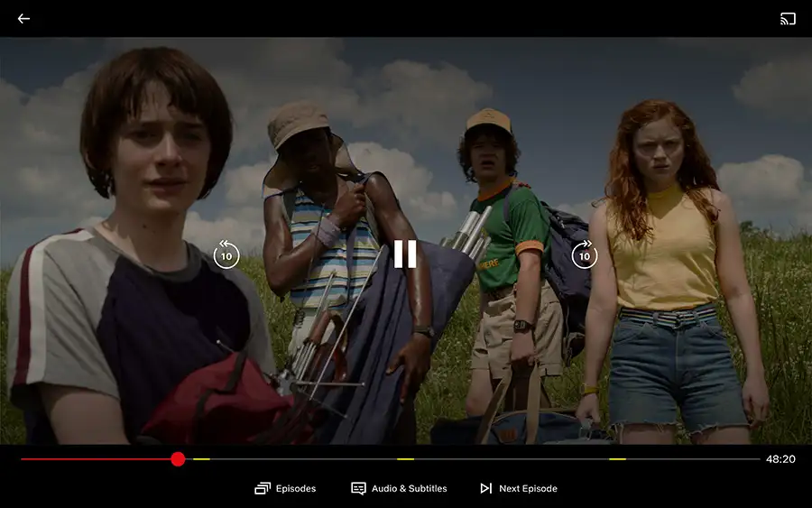
Task: Pause the video playback
Action: [x=405, y=254]
